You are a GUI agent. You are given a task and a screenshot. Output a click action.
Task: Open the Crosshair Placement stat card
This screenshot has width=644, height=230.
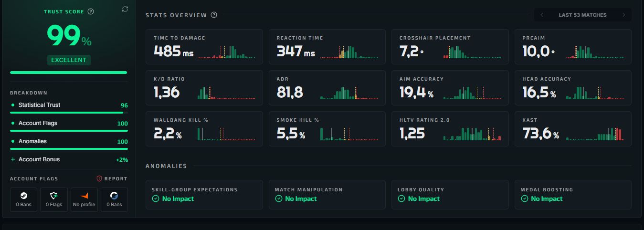coord(450,47)
